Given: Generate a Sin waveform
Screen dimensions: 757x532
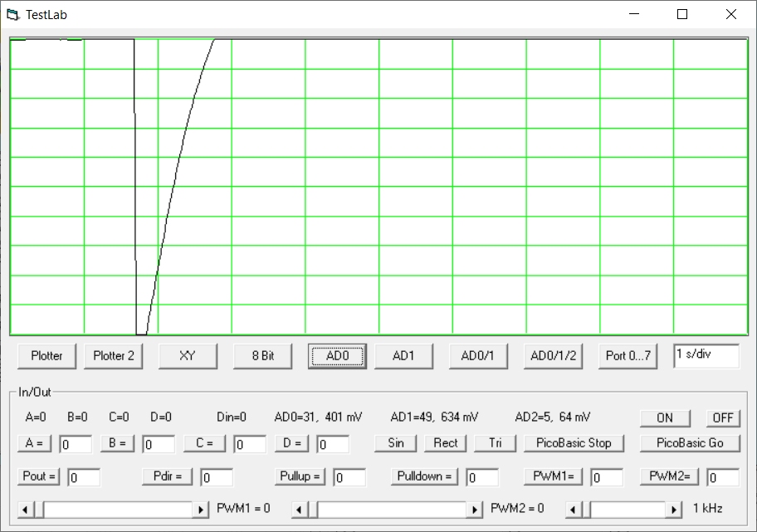Looking at the screenshot, I should coord(396,443).
